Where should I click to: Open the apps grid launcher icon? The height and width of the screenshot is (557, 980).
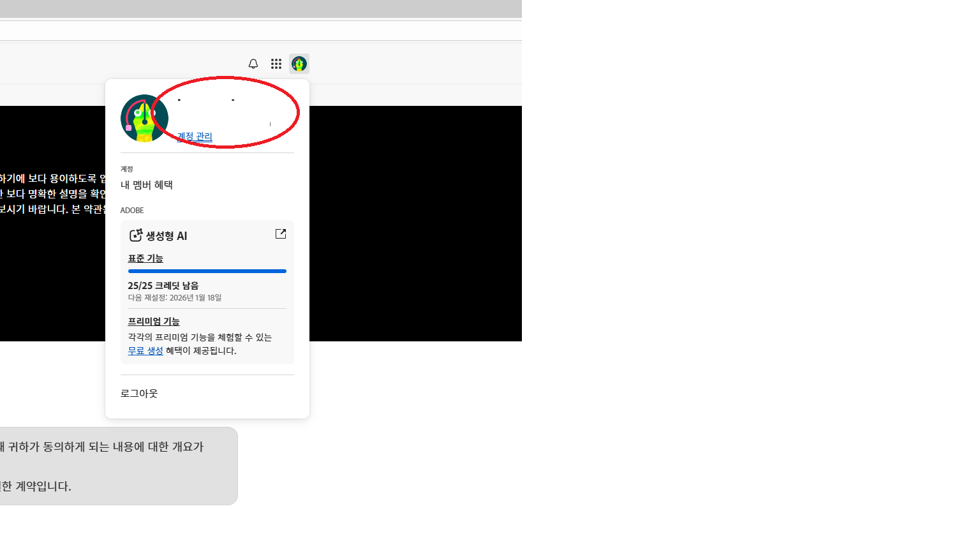coord(276,64)
